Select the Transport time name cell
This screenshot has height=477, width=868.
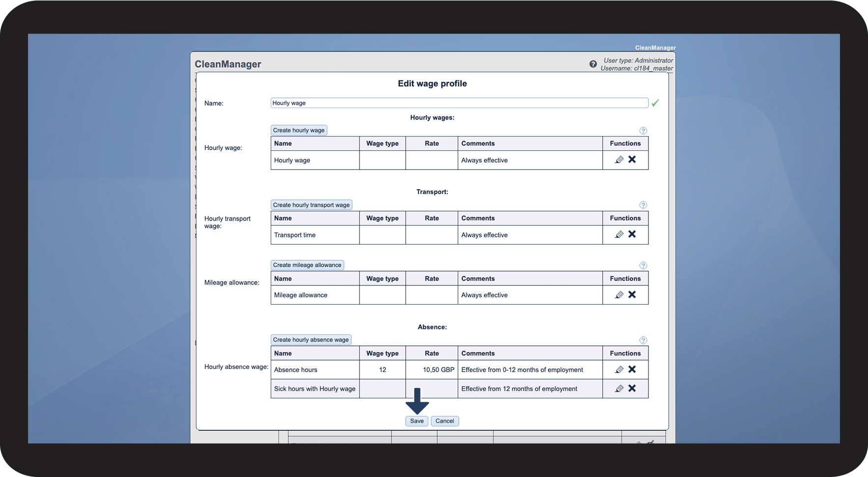click(x=315, y=235)
